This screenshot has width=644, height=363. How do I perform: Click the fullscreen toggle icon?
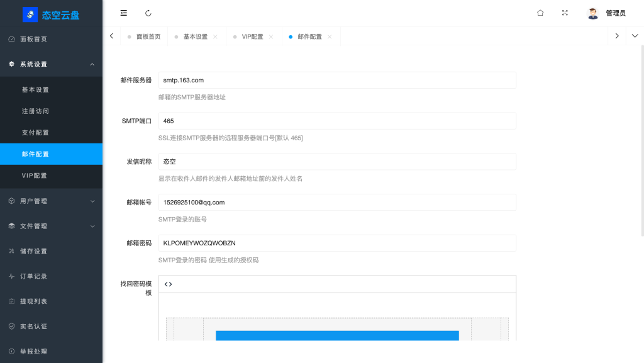pyautogui.click(x=565, y=13)
